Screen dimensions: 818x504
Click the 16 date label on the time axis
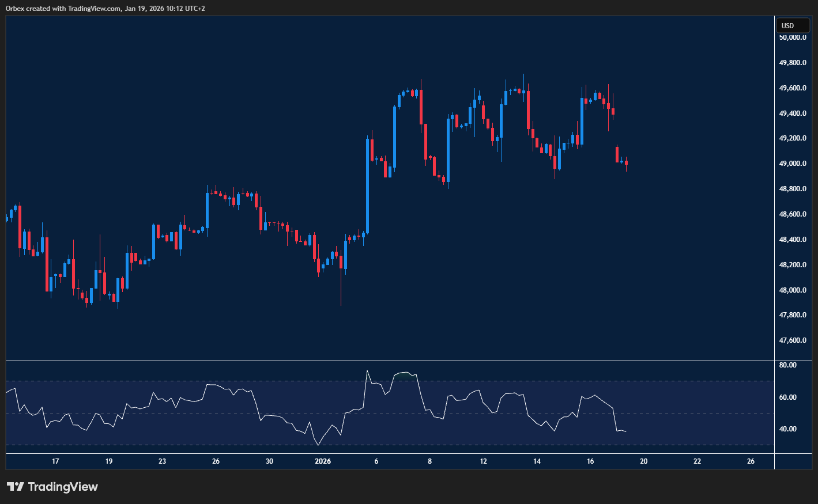pyautogui.click(x=590, y=461)
